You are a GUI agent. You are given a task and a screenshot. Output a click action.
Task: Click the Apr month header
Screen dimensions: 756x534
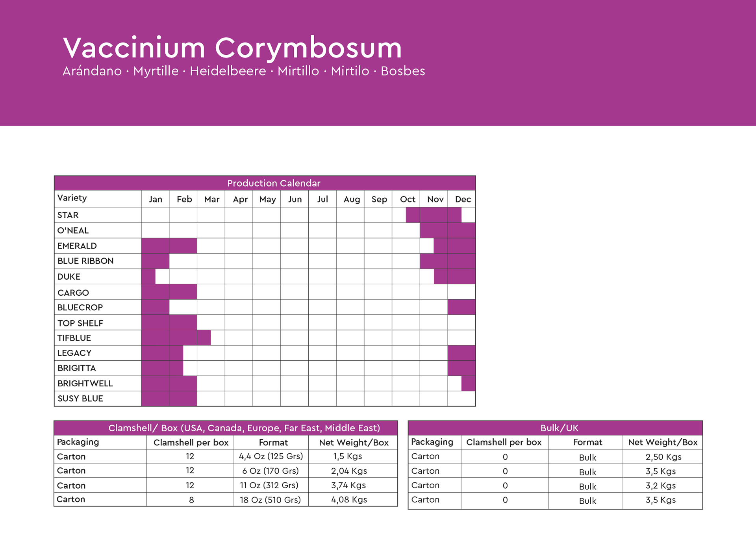click(240, 200)
